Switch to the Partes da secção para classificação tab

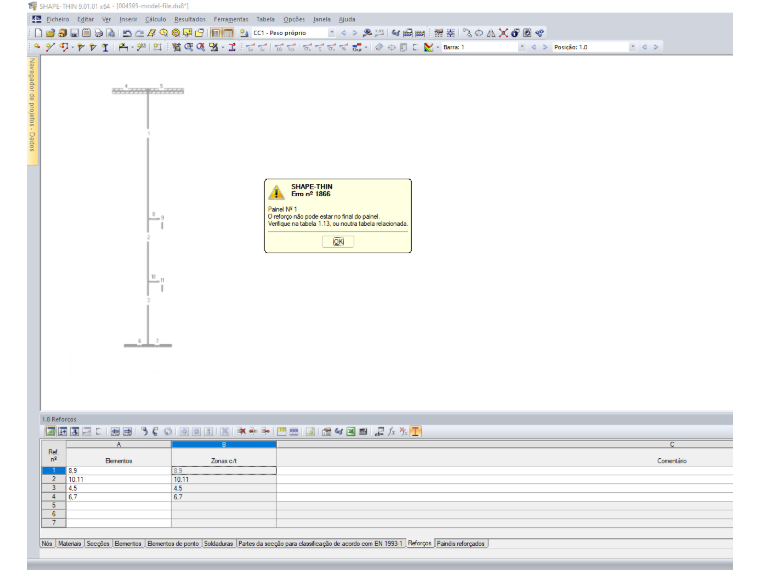click(320, 544)
